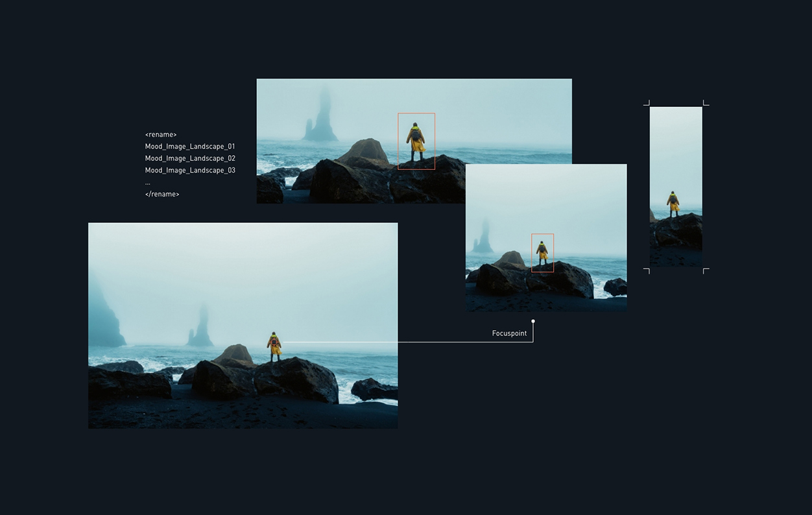This screenshot has width=812, height=515.
Task: Click the Focuspoint label
Action: pos(509,333)
